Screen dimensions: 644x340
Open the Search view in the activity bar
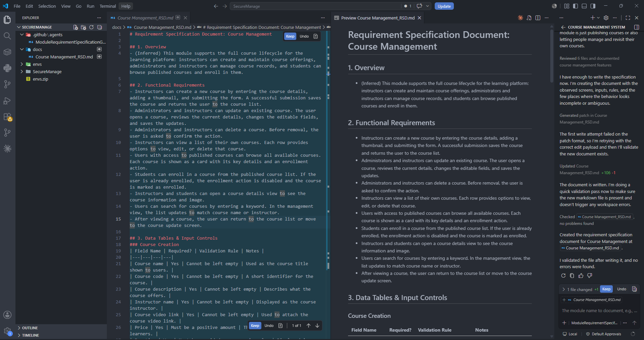(7, 36)
